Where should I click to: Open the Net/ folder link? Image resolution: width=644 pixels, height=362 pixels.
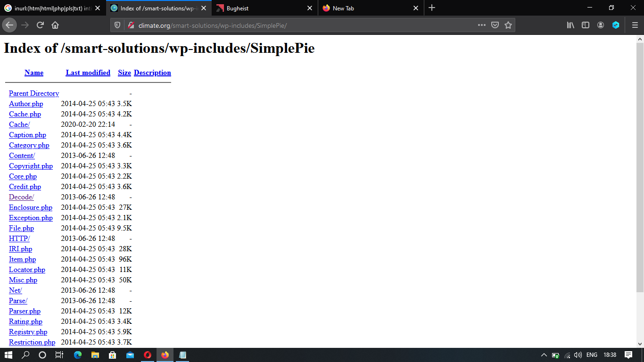tap(15, 290)
